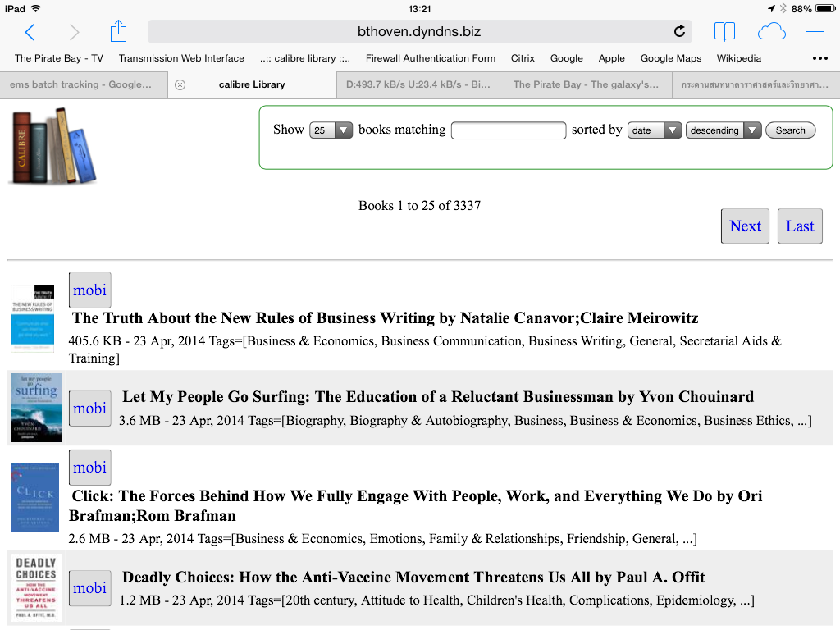Add a new tab with the plus icon
840x630 pixels.
(815, 32)
